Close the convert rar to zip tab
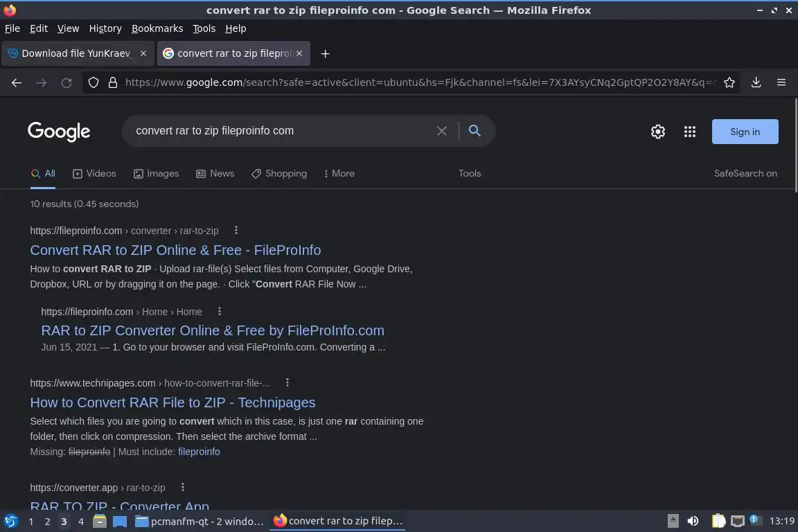 (x=299, y=53)
